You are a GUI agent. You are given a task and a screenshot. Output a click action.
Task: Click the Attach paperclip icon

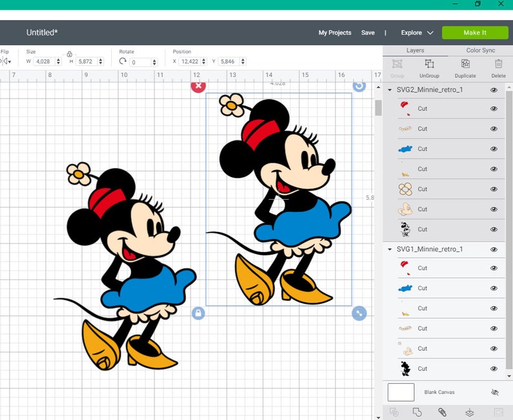(443, 412)
